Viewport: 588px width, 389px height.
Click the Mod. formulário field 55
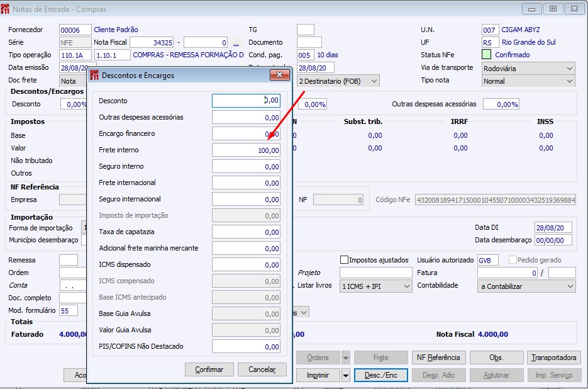pos(69,310)
